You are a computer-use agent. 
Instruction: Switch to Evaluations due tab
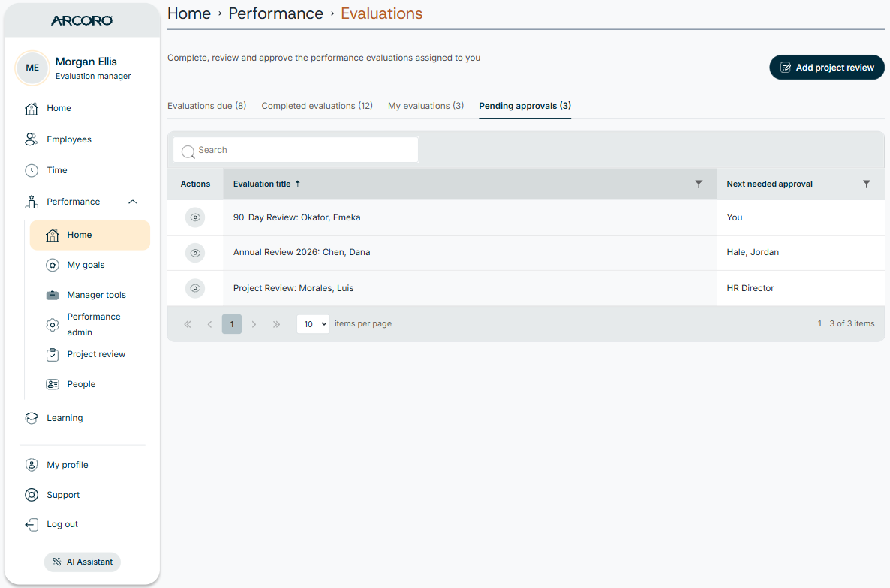click(x=206, y=106)
